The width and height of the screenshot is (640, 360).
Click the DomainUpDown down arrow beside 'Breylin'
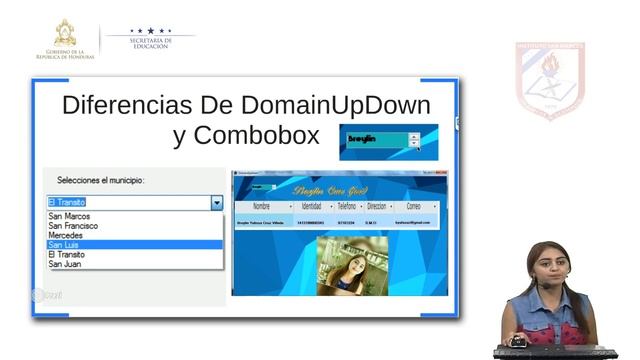414,143
